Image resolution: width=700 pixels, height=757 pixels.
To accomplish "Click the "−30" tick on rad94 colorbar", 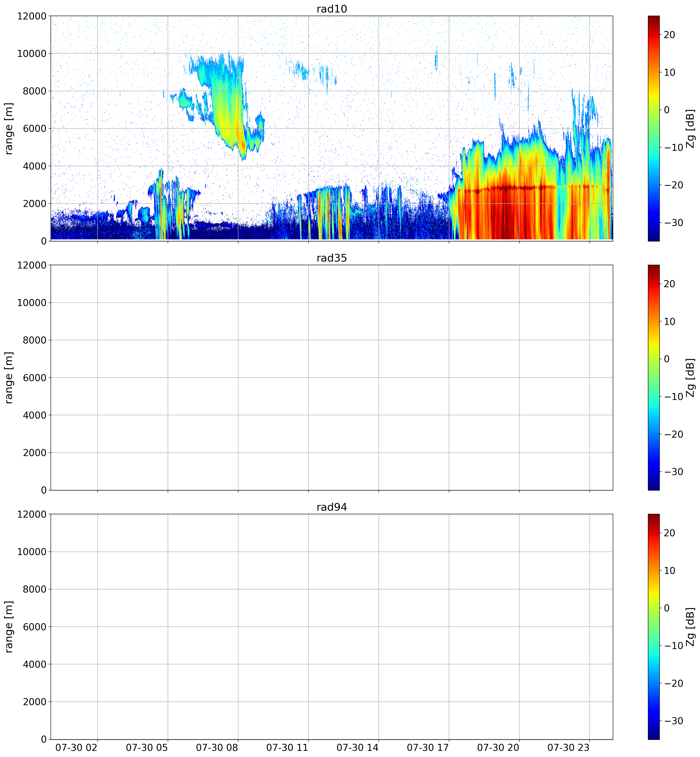I will 674,721.
